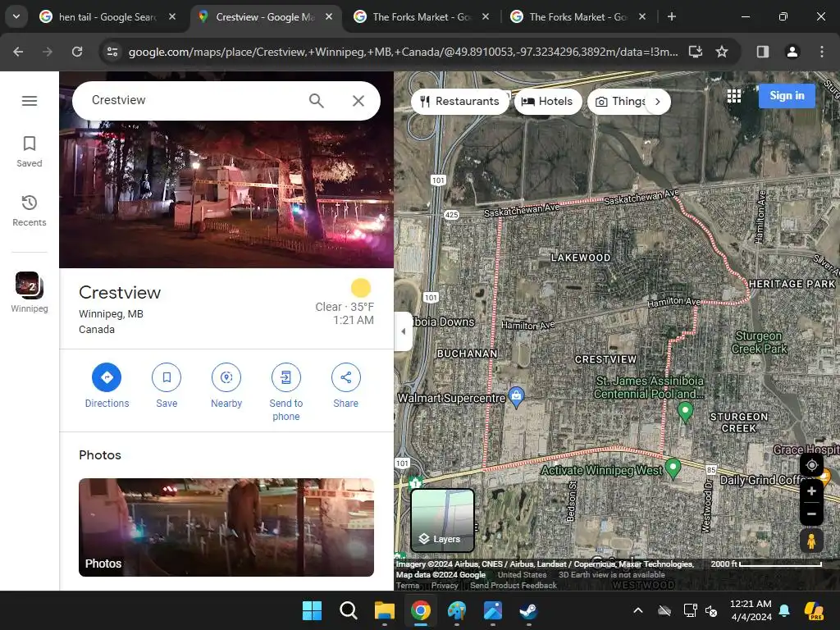The image size is (840, 630).
Task: Reload the current page
Action: click(x=77, y=52)
